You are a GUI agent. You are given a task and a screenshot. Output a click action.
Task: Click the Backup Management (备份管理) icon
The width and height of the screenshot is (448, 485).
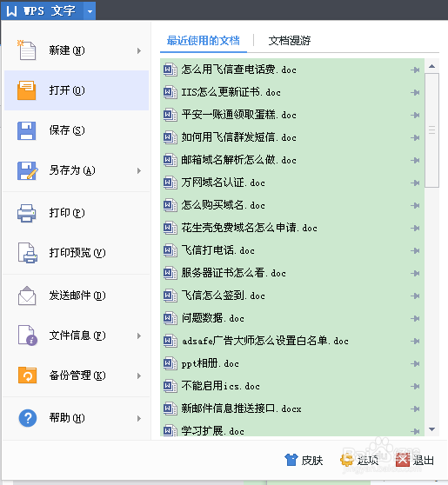pos(27,375)
